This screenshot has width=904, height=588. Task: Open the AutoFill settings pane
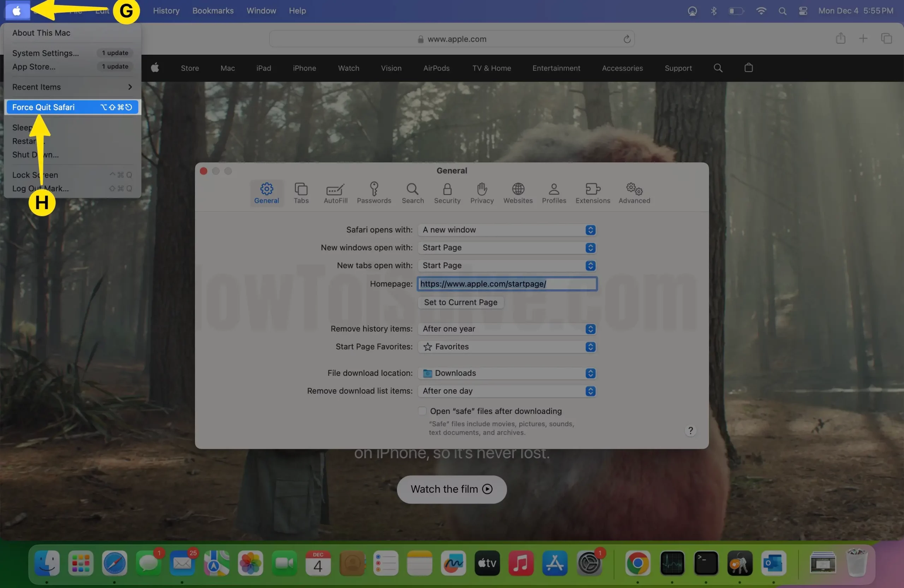335,193
